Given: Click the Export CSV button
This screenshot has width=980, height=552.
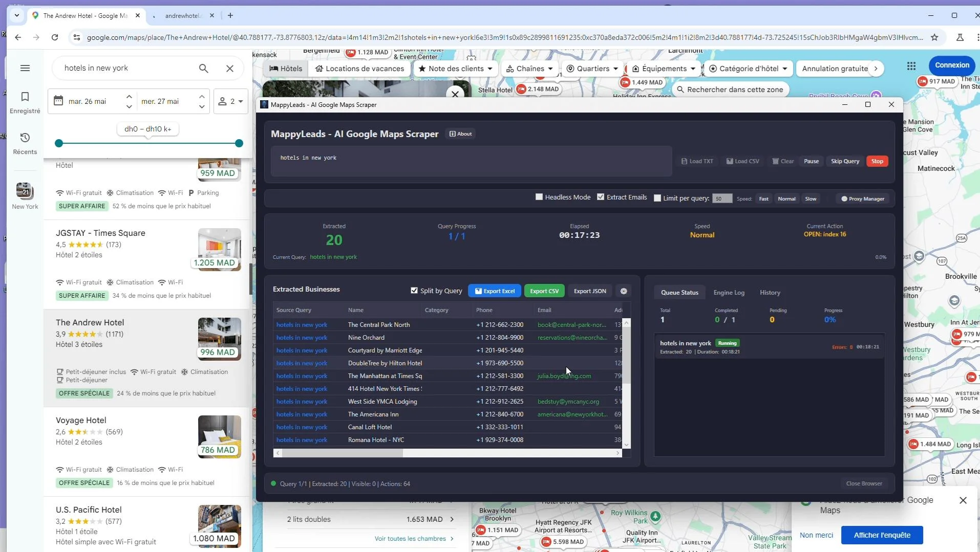Looking at the screenshot, I should coord(544,291).
